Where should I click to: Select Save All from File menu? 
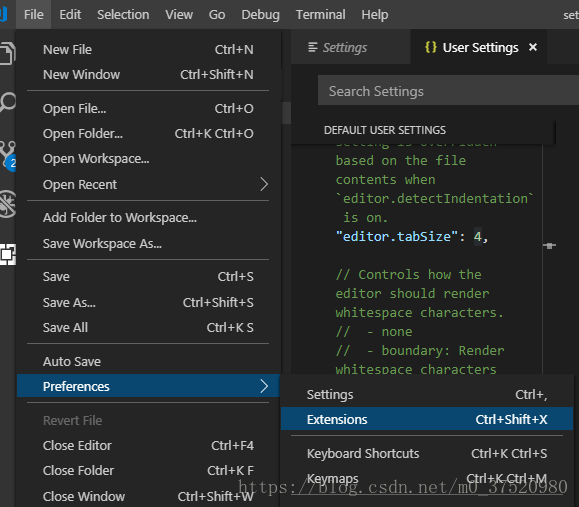click(148, 327)
